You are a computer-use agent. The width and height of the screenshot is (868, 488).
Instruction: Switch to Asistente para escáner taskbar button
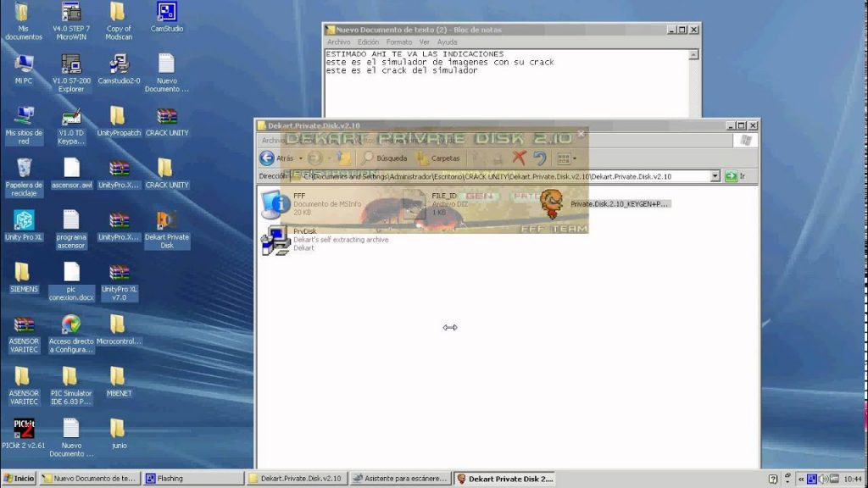(x=401, y=479)
